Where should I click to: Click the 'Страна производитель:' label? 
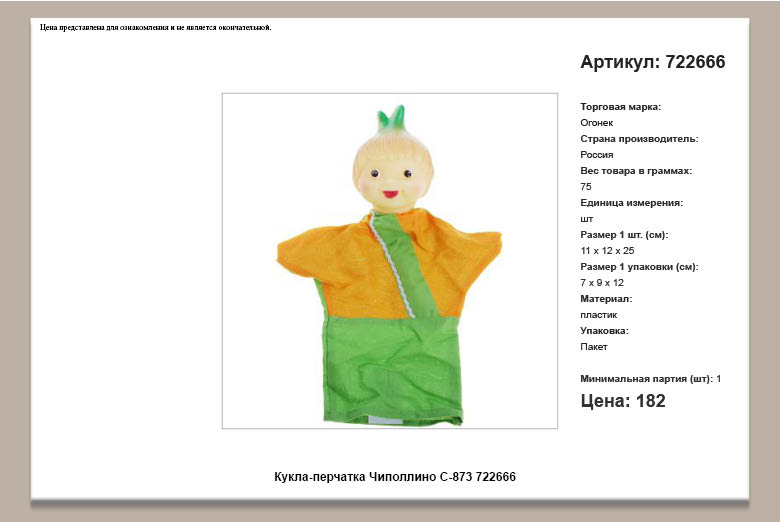(x=639, y=138)
